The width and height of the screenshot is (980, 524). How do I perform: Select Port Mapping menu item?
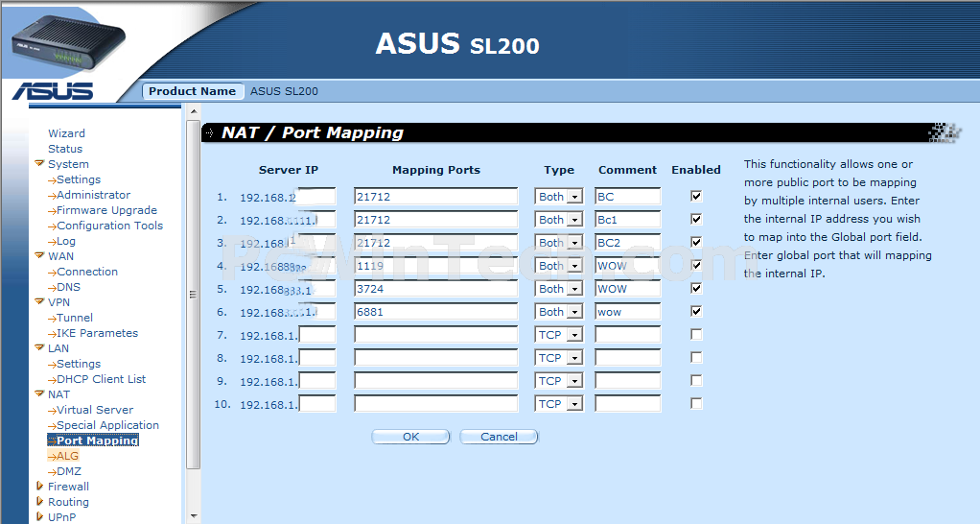tap(93, 441)
